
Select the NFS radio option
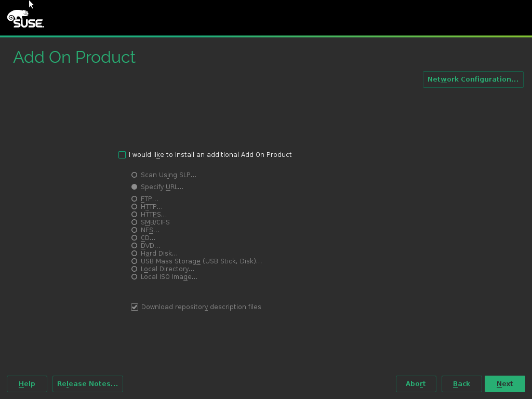(135, 230)
